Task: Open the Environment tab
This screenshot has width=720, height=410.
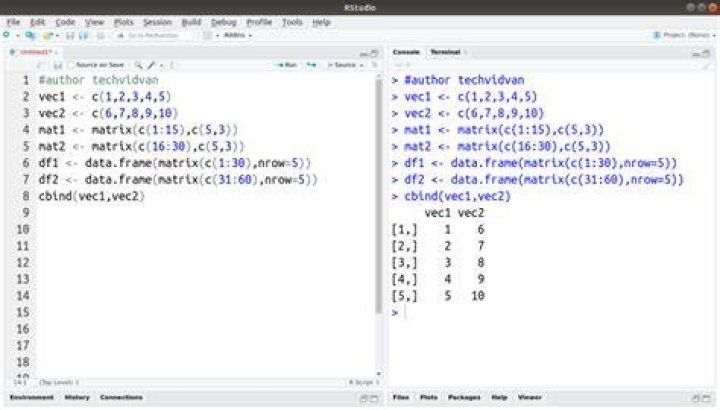Action: tap(32, 398)
